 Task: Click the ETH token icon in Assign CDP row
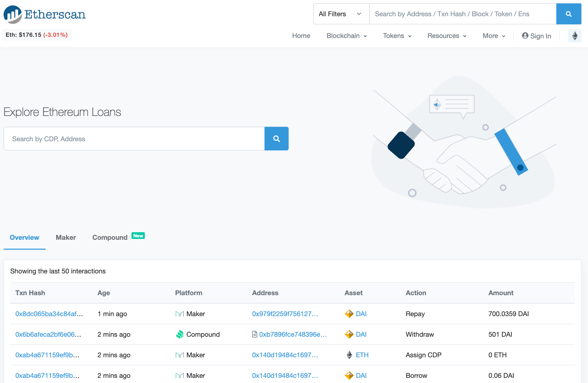pyautogui.click(x=349, y=355)
